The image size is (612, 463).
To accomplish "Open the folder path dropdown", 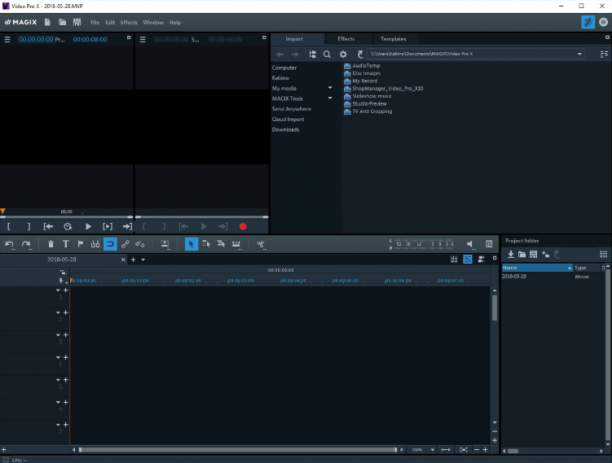I will coord(579,54).
